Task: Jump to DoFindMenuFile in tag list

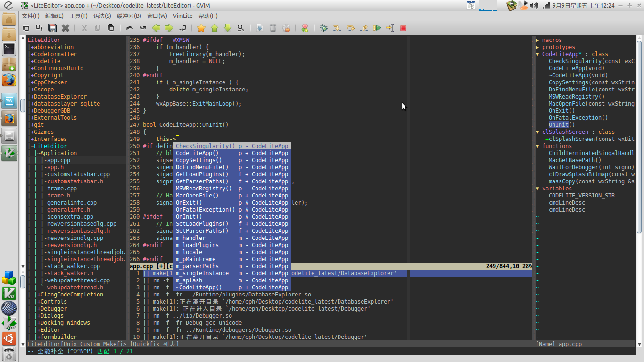Action: pyautogui.click(x=591, y=90)
